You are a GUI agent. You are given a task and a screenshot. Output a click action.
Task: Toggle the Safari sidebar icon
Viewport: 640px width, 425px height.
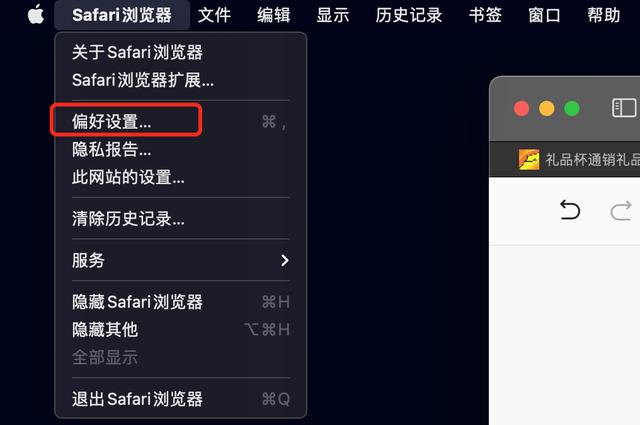624,108
